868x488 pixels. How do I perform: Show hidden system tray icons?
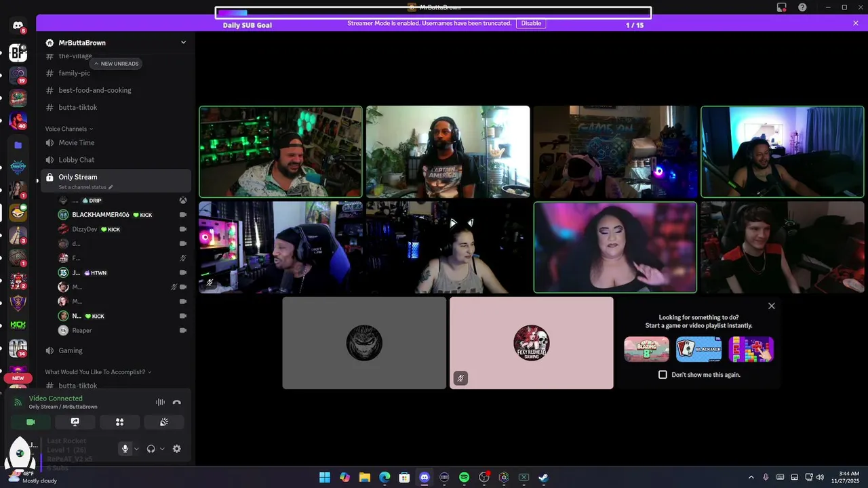tap(751, 477)
